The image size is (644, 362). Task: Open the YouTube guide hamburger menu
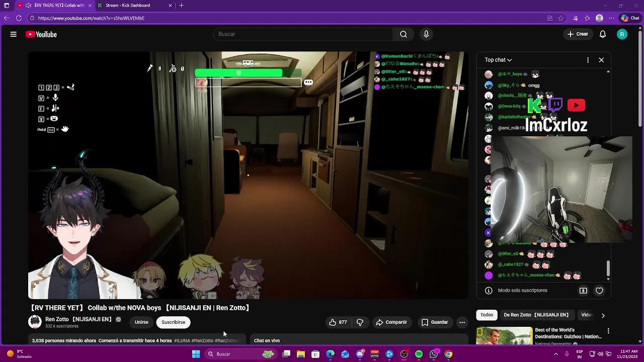click(x=14, y=34)
